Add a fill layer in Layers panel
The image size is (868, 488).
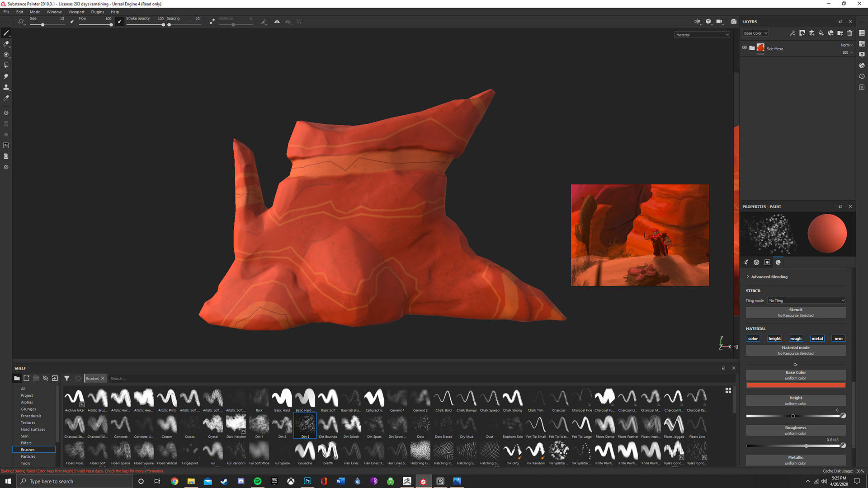pos(821,33)
